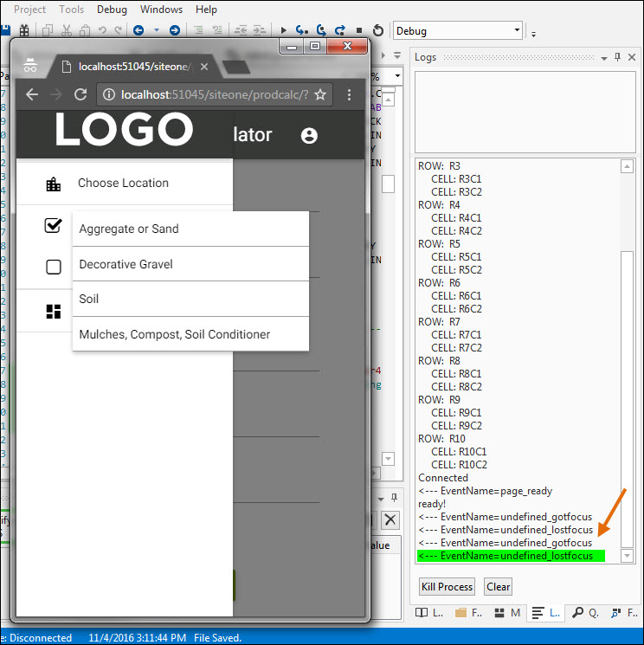The height and width of the screenshot is (645, 644).
Task: Open the zoom percent dropdown in the editor
Action: coord(397,75)
